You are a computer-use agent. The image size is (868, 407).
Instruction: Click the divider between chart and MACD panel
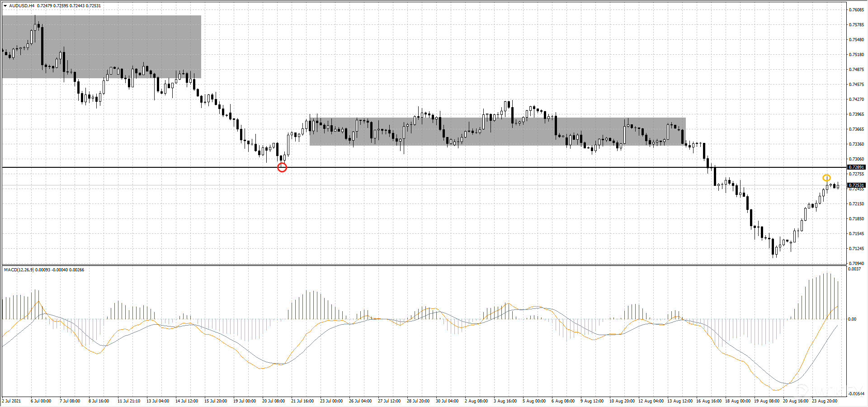click(423, 265)
